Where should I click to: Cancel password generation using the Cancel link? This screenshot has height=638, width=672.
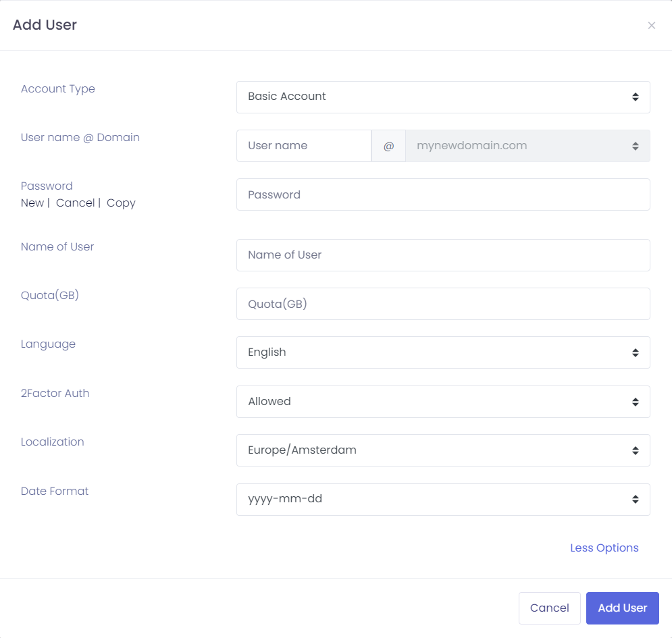(76, 203)
